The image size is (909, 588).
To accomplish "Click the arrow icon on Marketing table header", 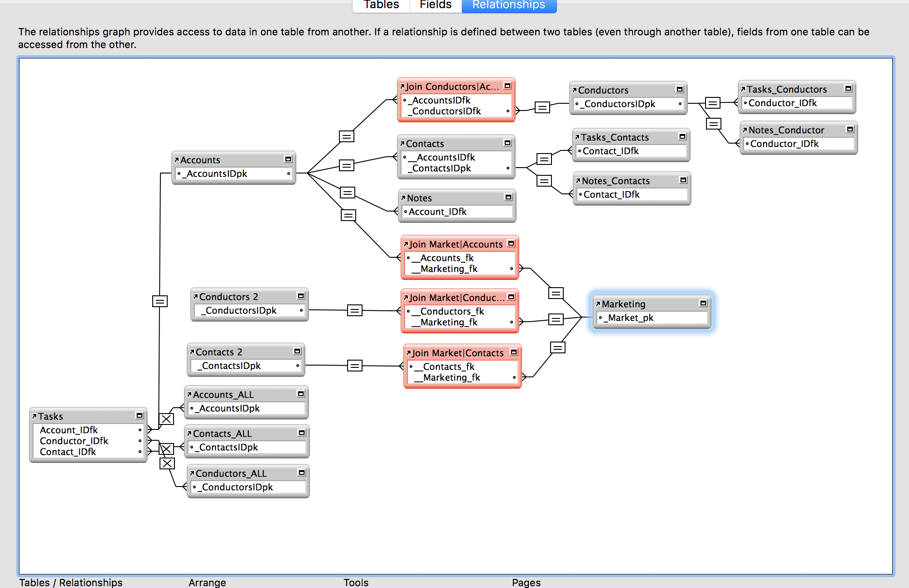I will [598, 304].
